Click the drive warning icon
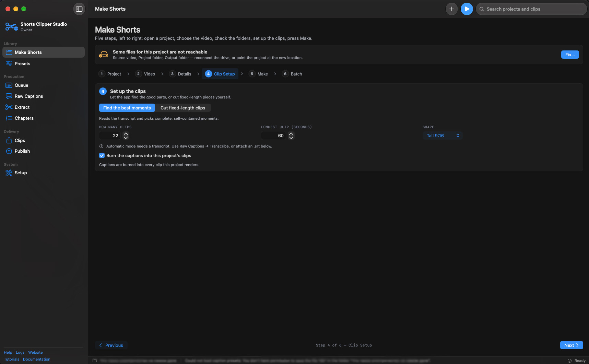Image resolution: width=589 pixels, height=364 pixels. point(103,55)
